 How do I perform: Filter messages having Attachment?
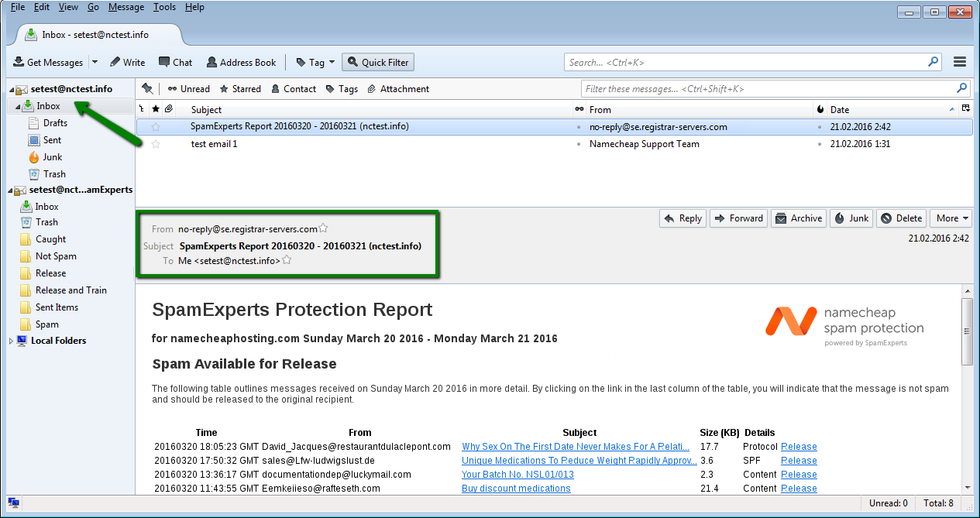pos(398,89)
